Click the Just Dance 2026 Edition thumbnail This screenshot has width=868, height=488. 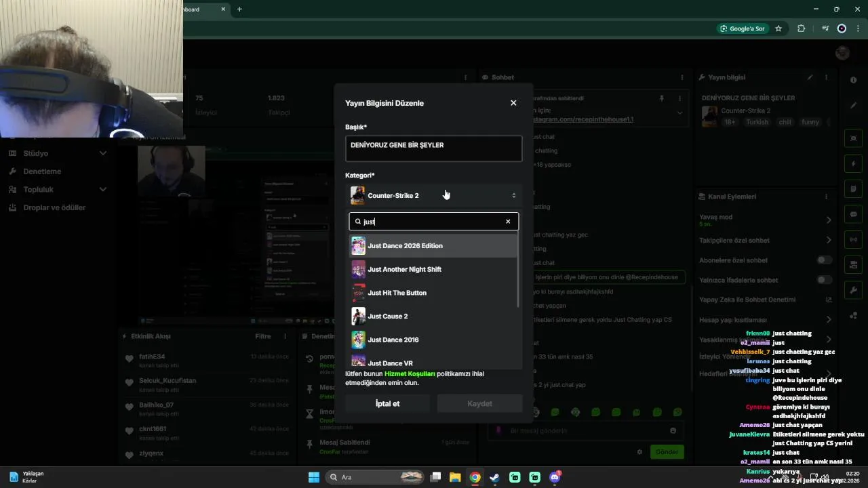358,246
